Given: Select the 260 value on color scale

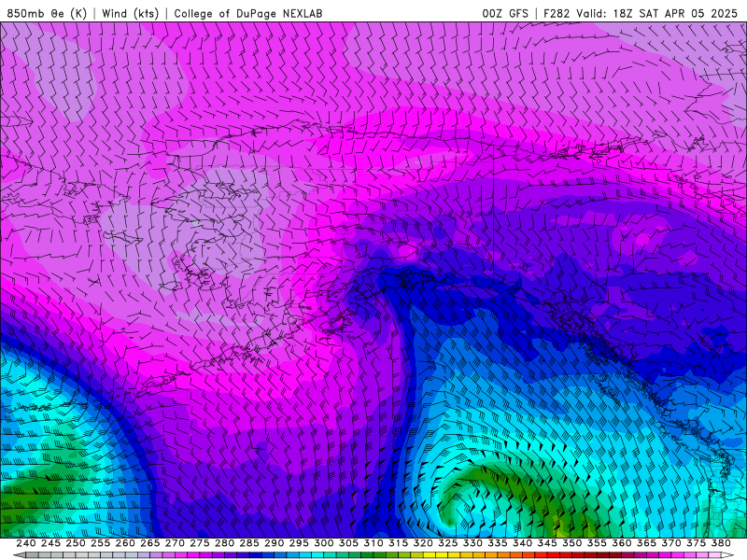Looking at the screenshot, I should 125,543.
